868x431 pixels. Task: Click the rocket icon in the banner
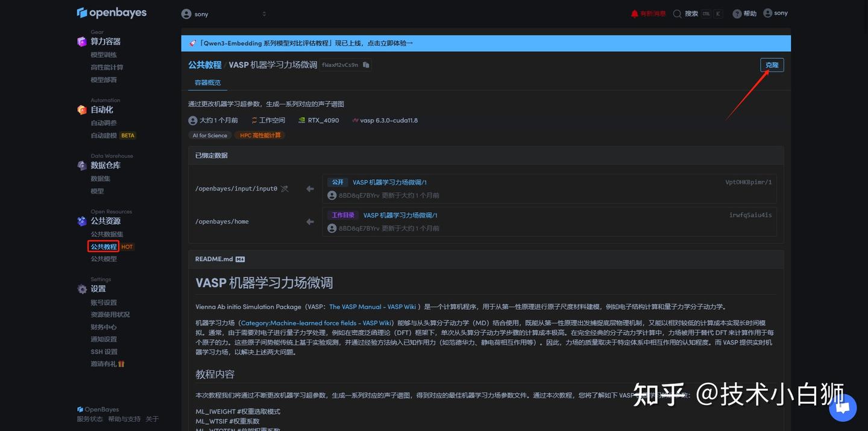193,43
